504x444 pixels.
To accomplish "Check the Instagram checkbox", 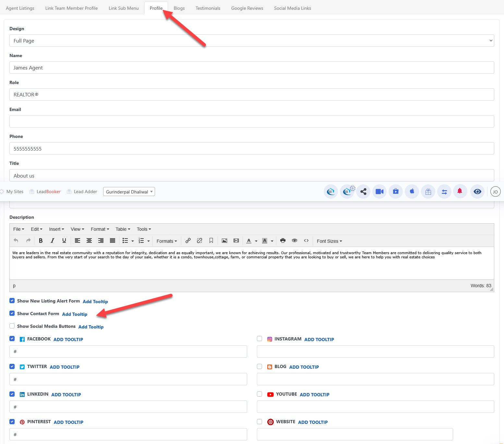I will click(x=259, y=339).
